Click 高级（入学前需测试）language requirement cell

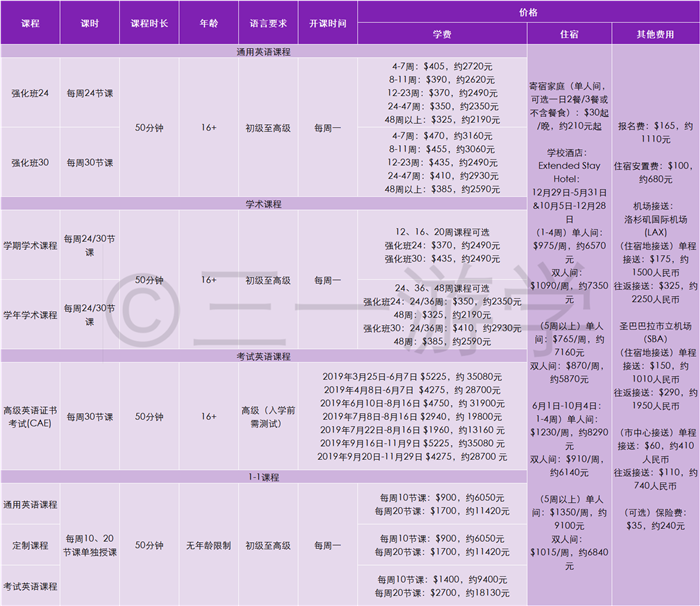click(268, 416)
